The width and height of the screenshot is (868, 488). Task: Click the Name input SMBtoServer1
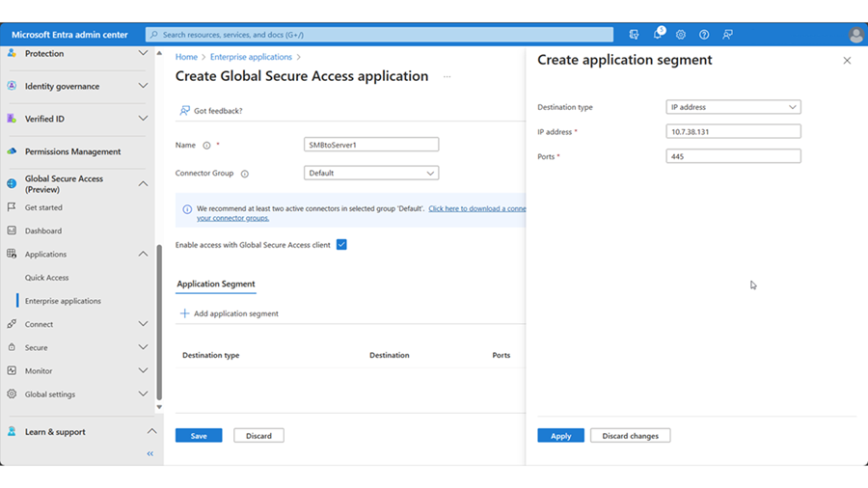[x=371, y=145]
